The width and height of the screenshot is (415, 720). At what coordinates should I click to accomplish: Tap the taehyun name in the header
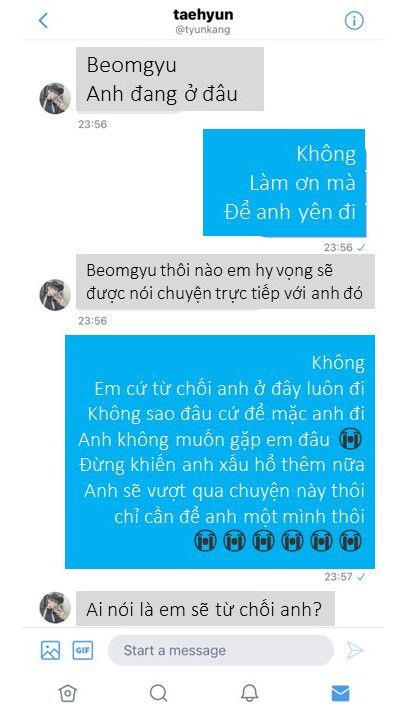click(203, 15)
